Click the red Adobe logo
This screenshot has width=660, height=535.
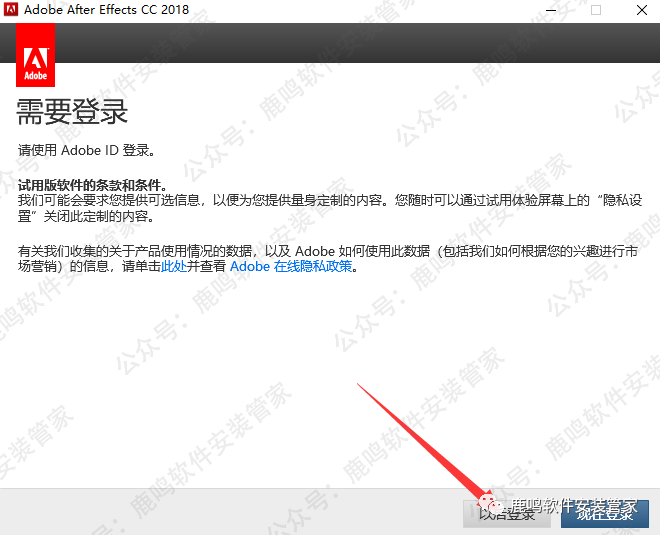pos(35,55)
